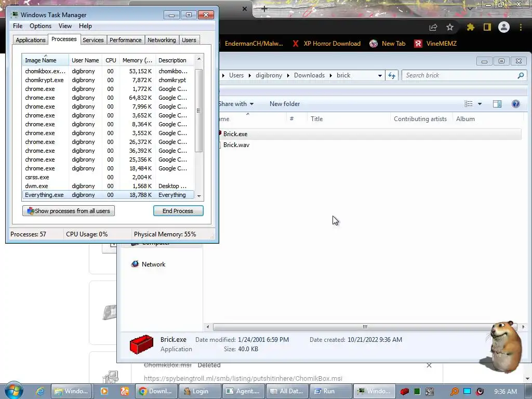Expand the arrow after digibrony breadcrumb

pos(288,75)
